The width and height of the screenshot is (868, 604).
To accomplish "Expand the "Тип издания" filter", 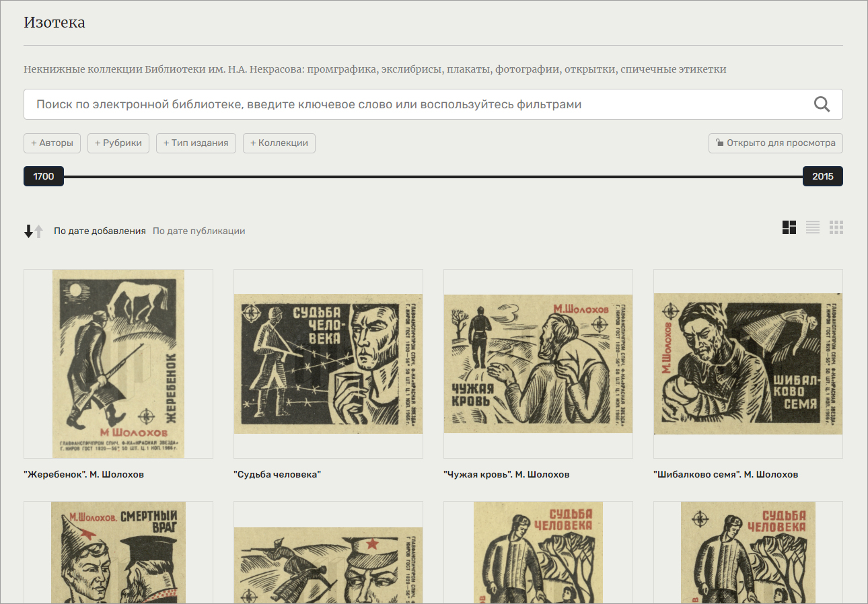I will [196, 143].
